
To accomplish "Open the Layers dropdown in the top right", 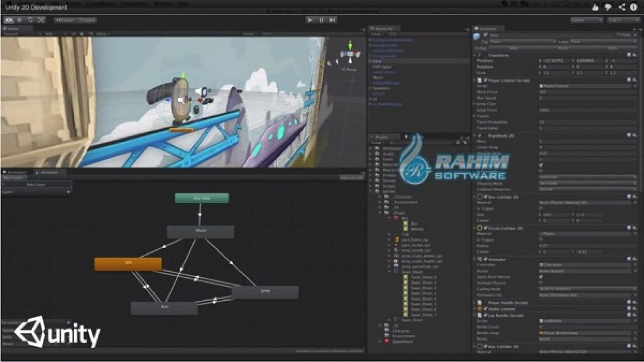I will 586,19.
